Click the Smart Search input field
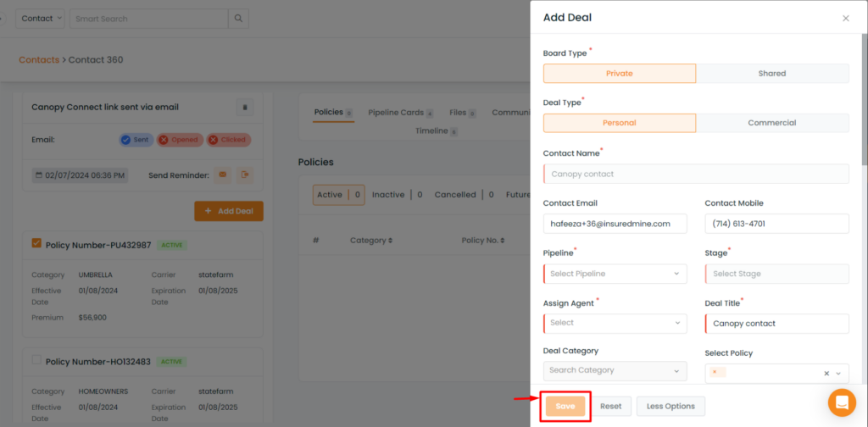Image resolution: width=868 pixels, height=427 pixels. pyautogui.click(x=148, y=19)
